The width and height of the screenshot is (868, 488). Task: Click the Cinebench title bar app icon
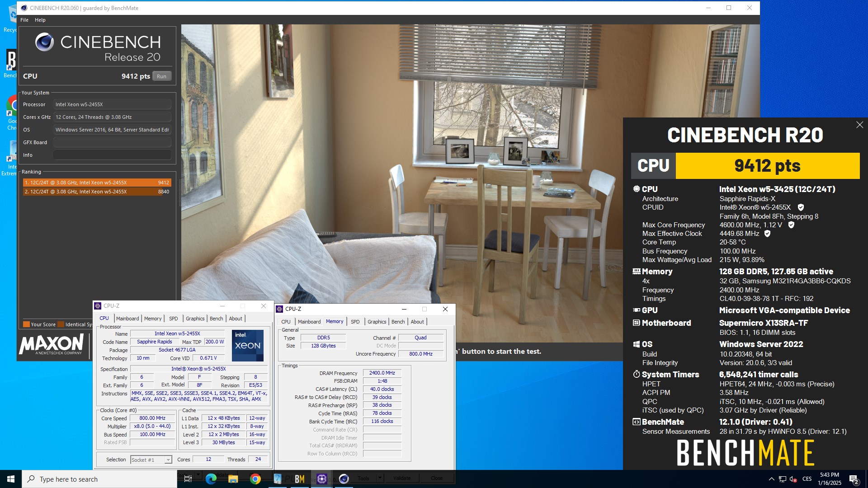pyautogui.click(x=24, y=8)
